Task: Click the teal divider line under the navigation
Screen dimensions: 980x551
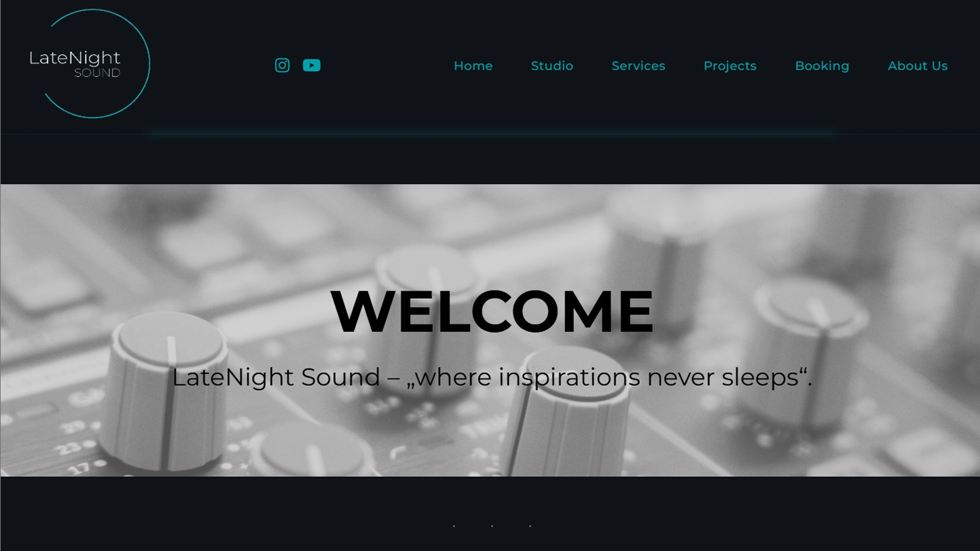Action: [490, 132]
